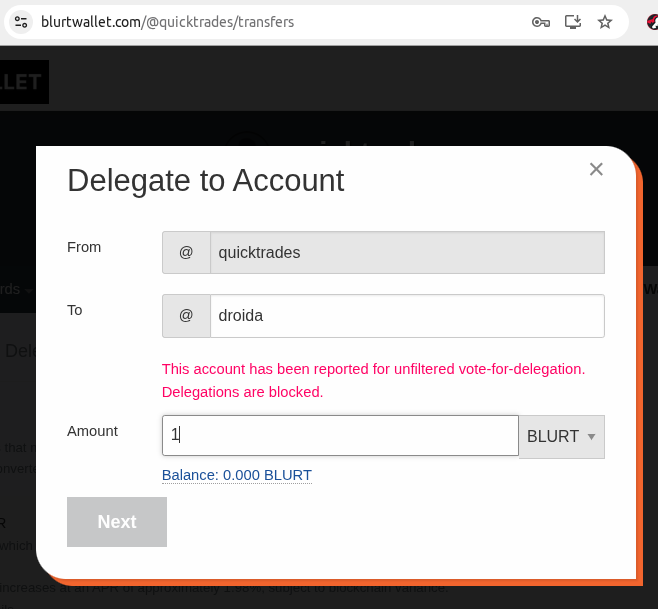Open the BLURT currency dropdown
The height and width of the screenshot is (609, 658).
click(561, 436)
